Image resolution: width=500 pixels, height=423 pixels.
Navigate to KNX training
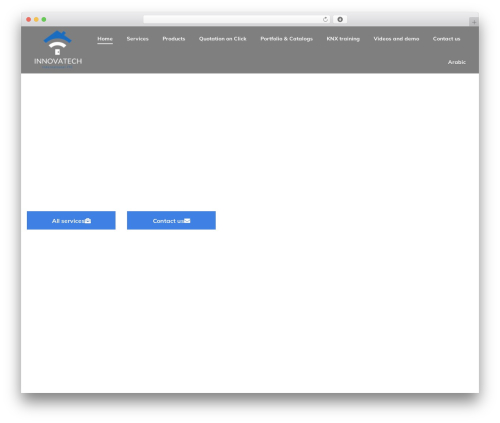343,39
